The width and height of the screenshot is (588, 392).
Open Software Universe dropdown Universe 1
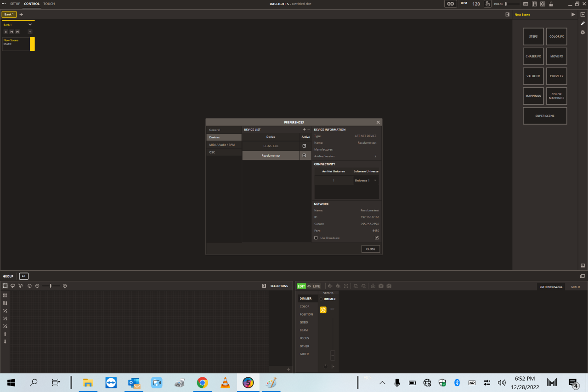366,181
